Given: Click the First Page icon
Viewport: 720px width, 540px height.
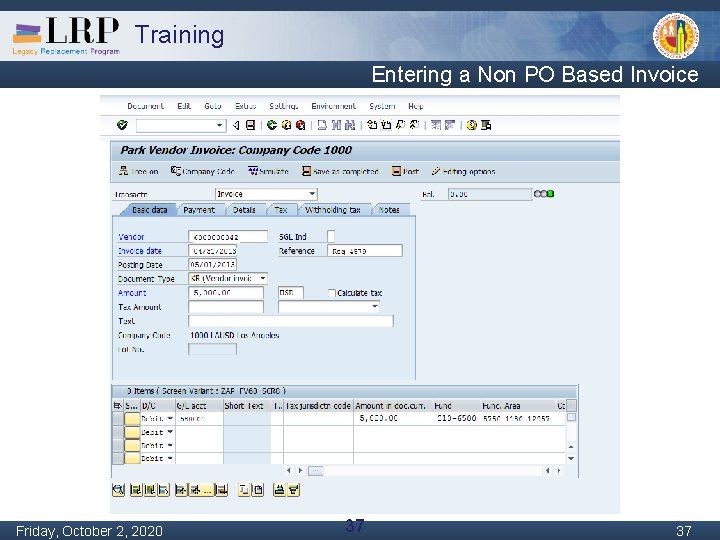Looking at the screenshot, I should tap(372, 125).
